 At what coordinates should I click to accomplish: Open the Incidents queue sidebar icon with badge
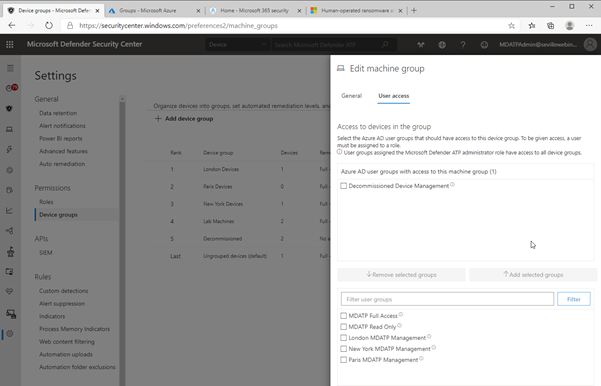point(11,88)
